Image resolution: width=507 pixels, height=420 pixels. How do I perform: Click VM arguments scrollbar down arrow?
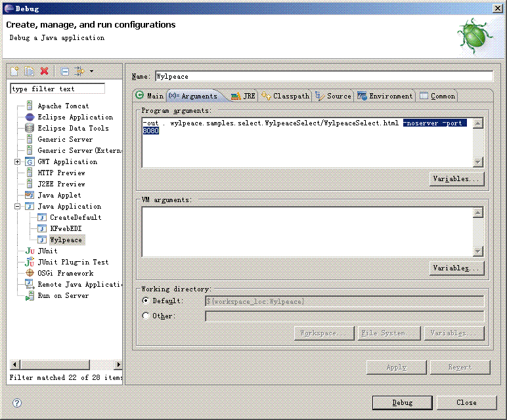pos(478,251)
